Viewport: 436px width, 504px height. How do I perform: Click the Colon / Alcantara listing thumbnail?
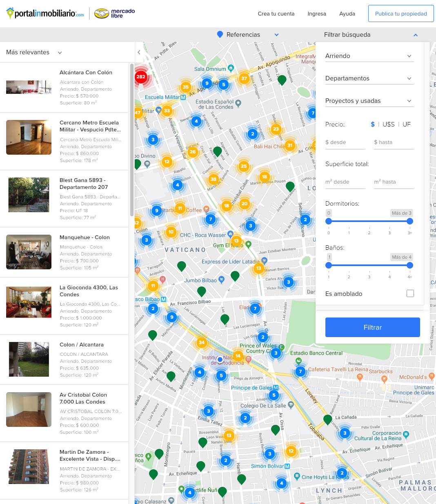click(29, 359)
